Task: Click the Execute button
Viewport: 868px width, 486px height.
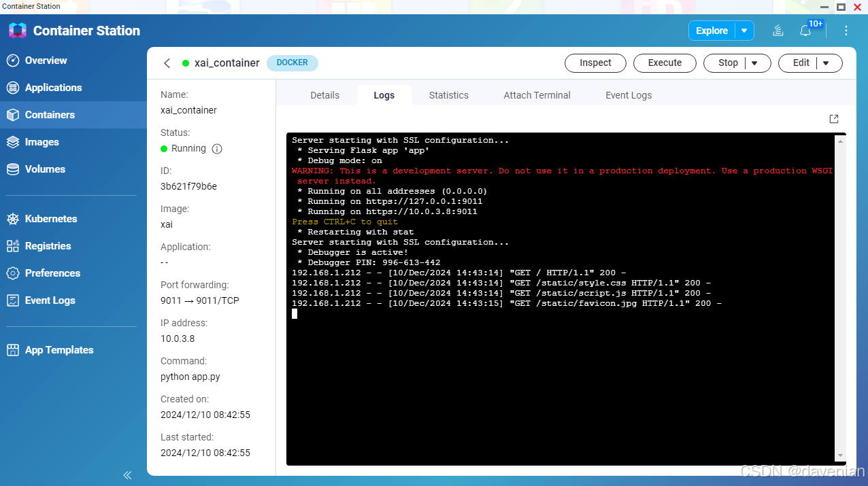Action: [x=665, y=63]
